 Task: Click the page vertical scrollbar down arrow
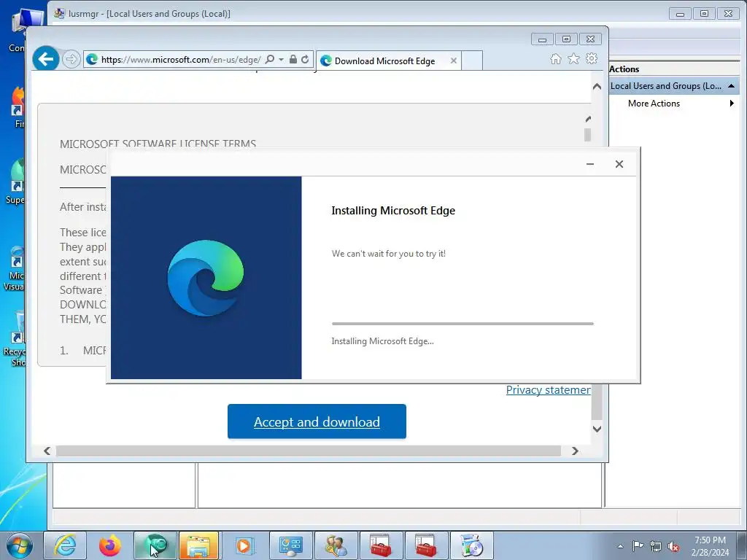[597, 429]
